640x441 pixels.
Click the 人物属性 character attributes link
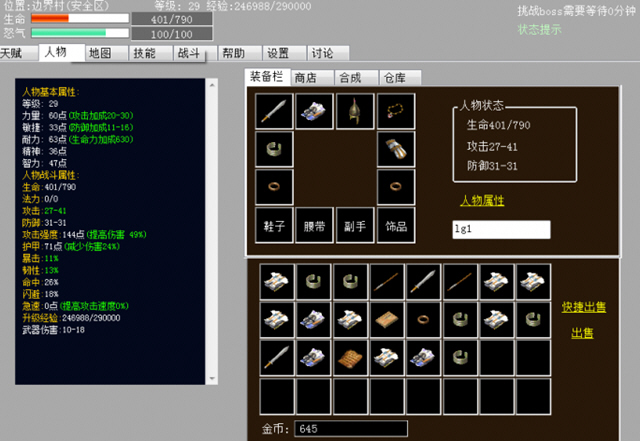coord(482,201)
